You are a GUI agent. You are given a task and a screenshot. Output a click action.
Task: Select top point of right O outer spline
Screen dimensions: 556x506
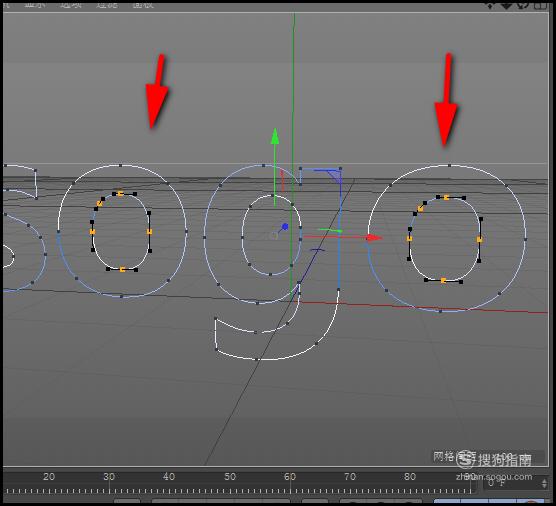(x=450, y=165)
